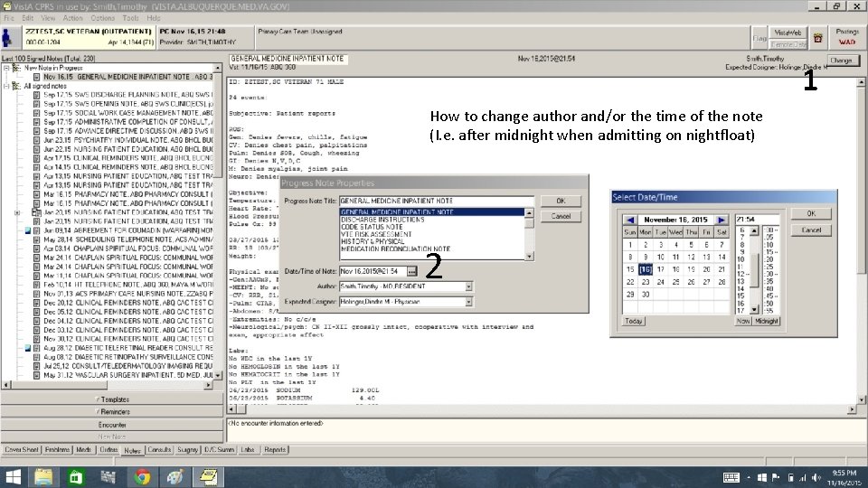The image size is (868, 488).
Task: Open Windows Store taskbar icon
Action: coord(76,477)
